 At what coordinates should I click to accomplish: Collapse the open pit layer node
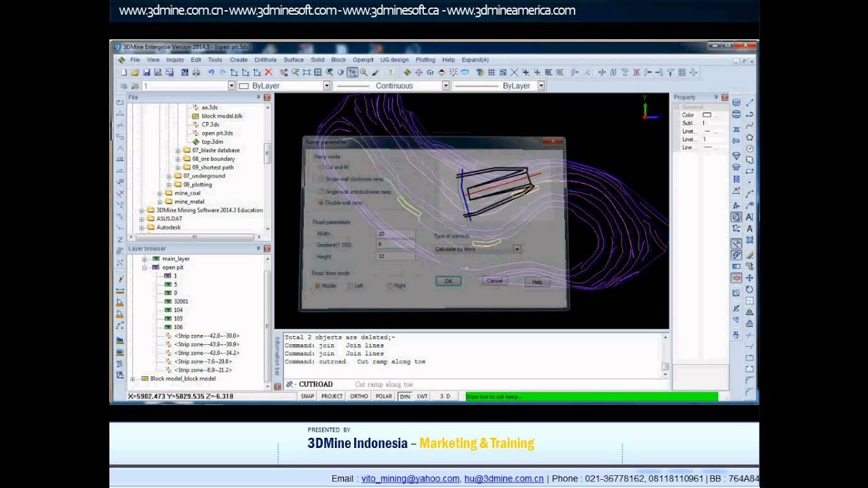point(144,268)
